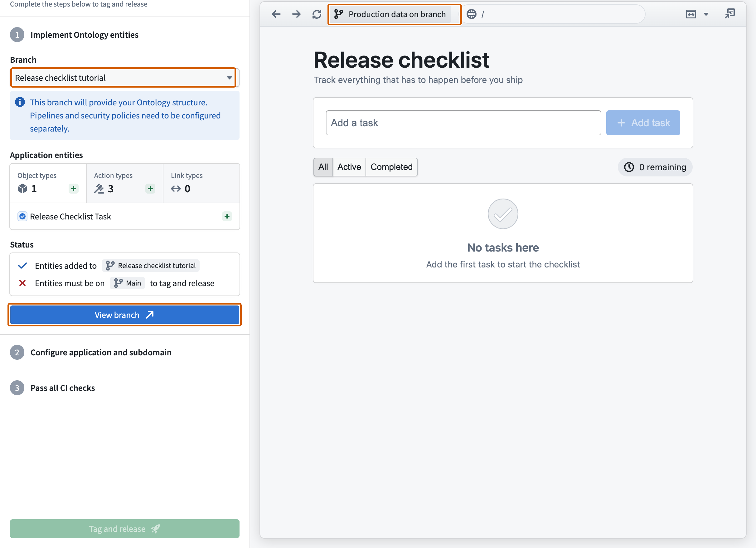The height and width of the screenshot is (548, 756).
Task: Click the Object types cube icon
Action: pos(22,189)
